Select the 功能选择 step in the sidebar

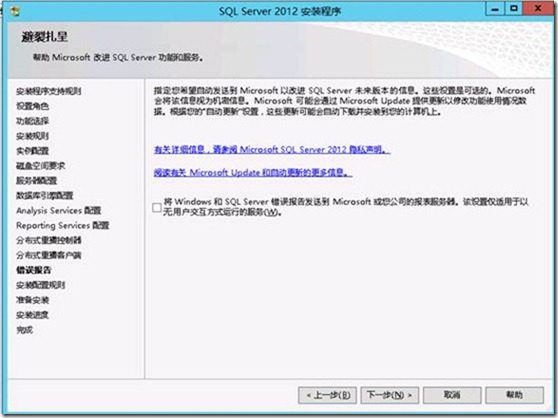(x=32, y=121)
